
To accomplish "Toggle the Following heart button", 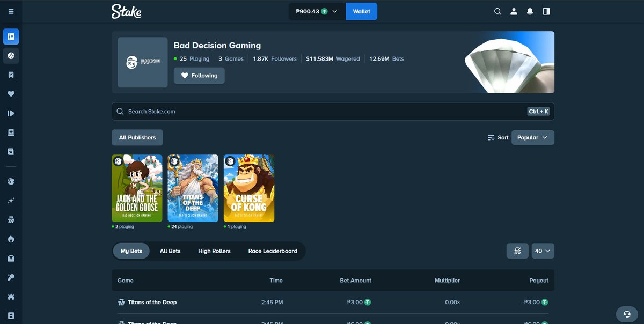I will point(199,76).
